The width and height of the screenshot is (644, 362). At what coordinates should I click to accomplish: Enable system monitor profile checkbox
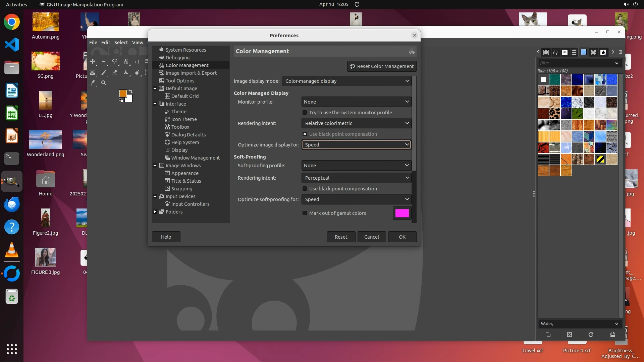[305, 113]
